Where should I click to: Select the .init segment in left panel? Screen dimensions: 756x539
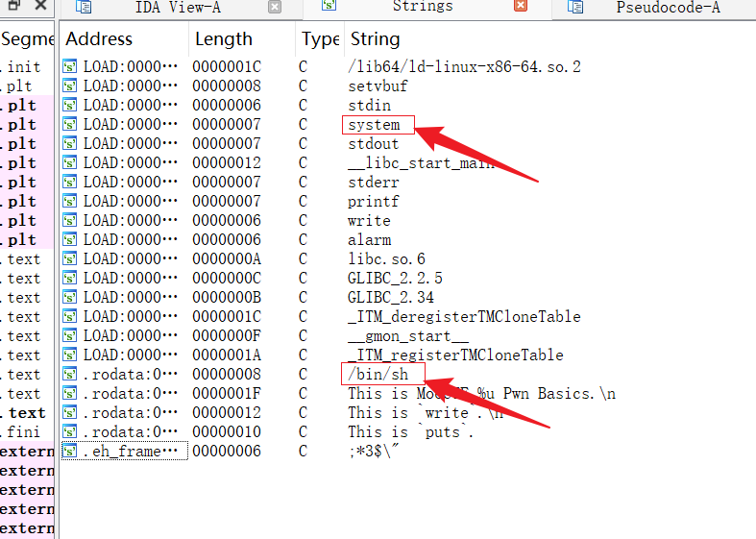point(21,66)
